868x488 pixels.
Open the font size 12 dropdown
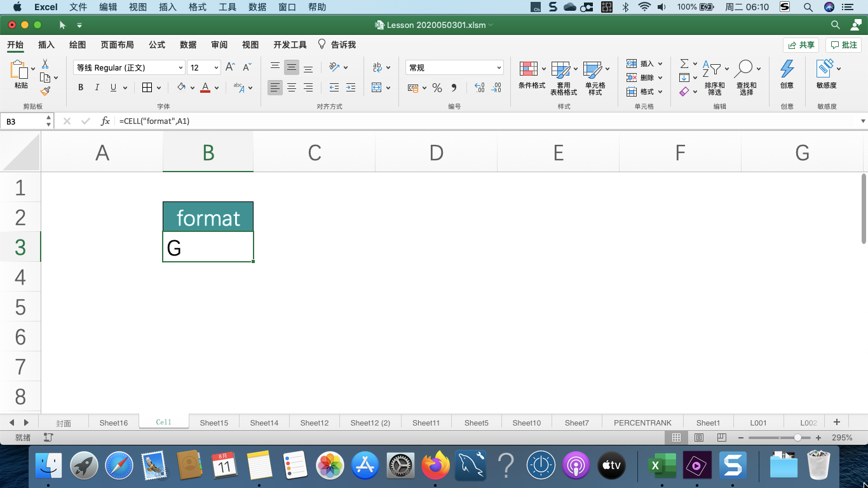point(216,68)
